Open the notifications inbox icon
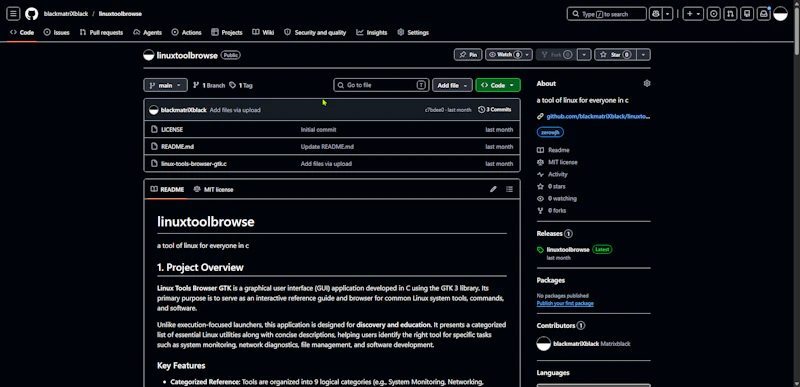Image resolution: width=800 pixels, height=387 pixels. [x=764, y=14]
